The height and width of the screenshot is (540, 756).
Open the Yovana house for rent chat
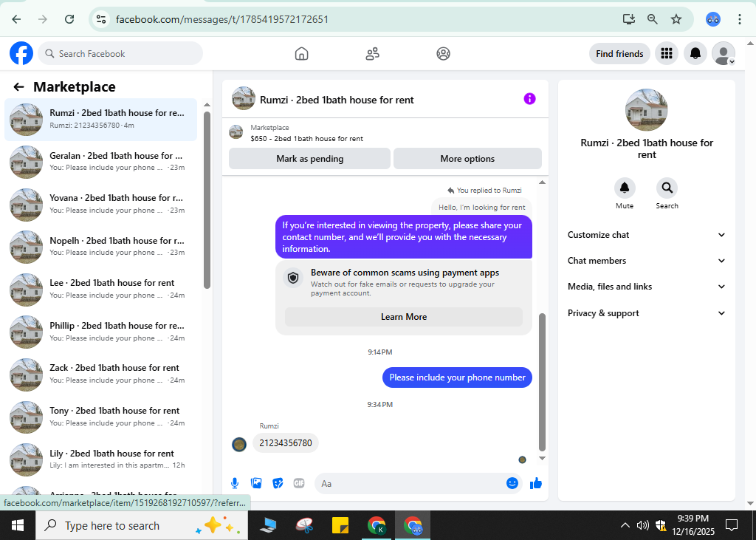[x=100, y=204]
